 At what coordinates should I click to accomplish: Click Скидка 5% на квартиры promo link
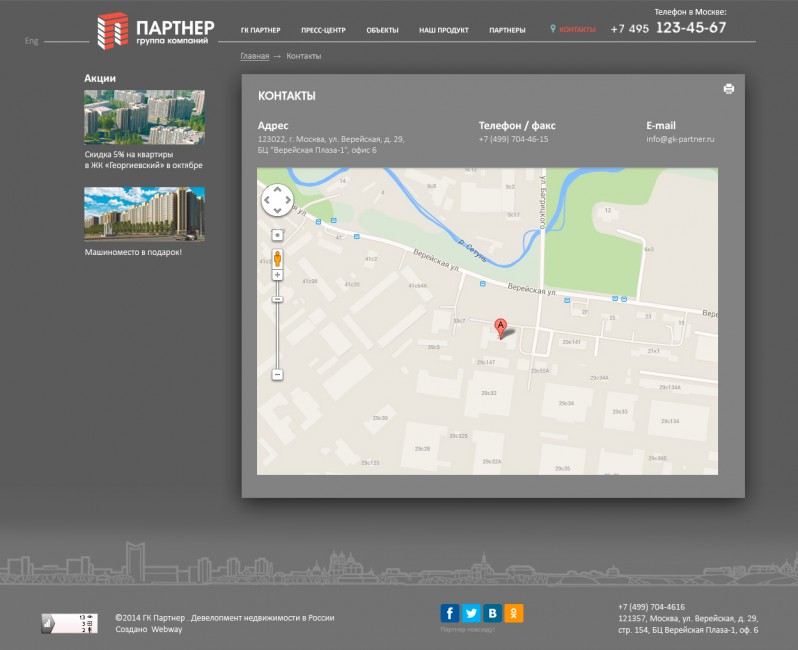[144, 160]
